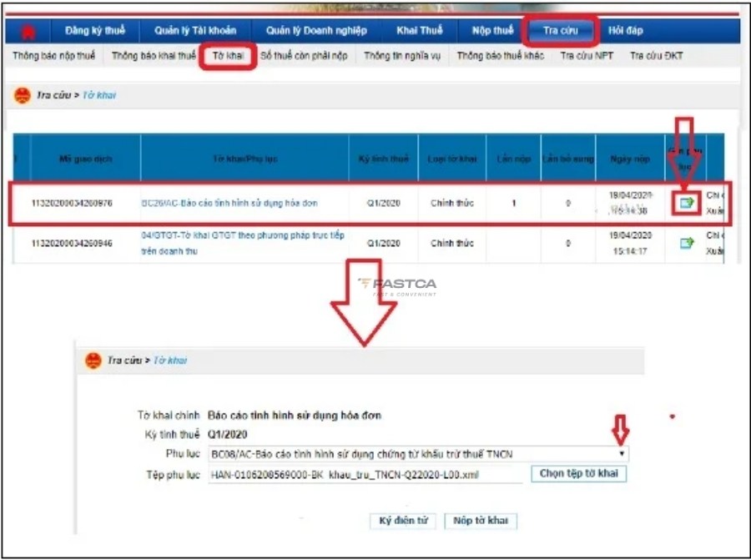Open Quản lý Tài khoản menu
The width and height of the screenshot is (751, 560).
(194, 31)
